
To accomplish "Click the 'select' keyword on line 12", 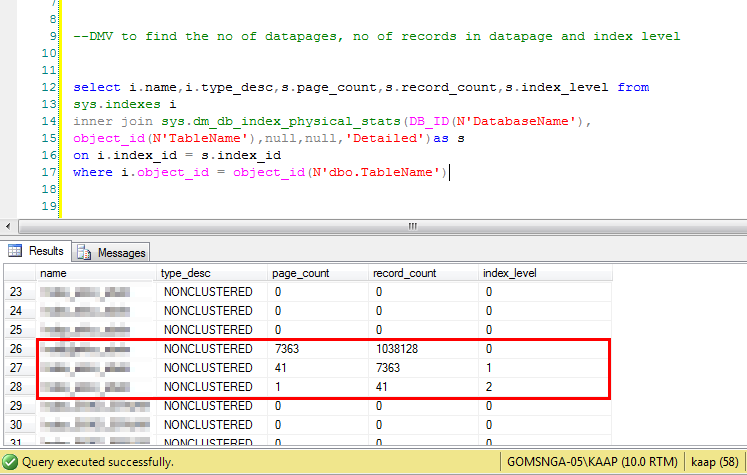I will (97, 87).
